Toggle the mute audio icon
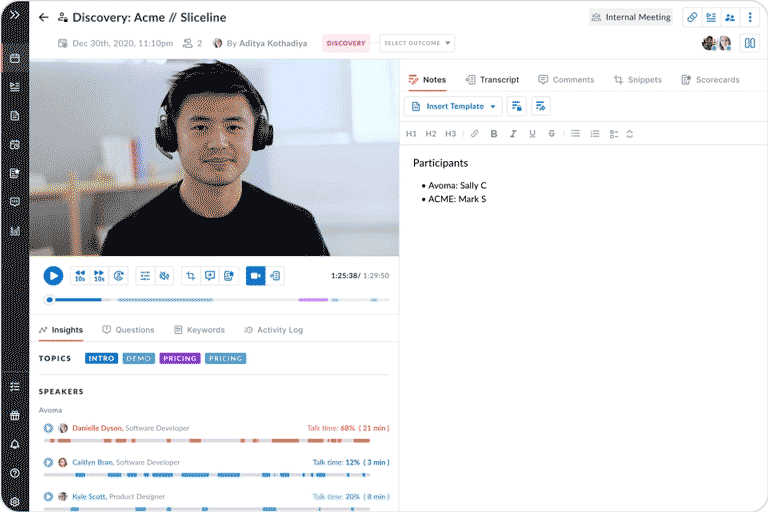 [164, 276]
